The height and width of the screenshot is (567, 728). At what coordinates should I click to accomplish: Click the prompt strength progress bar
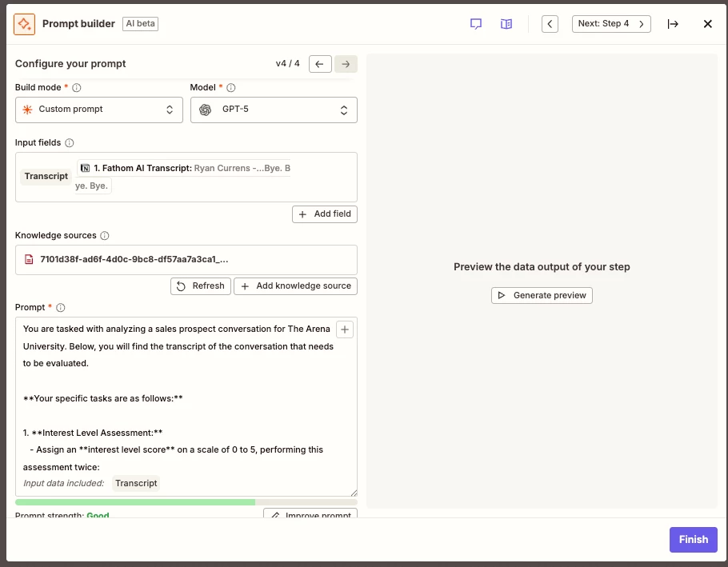(186, 502)
